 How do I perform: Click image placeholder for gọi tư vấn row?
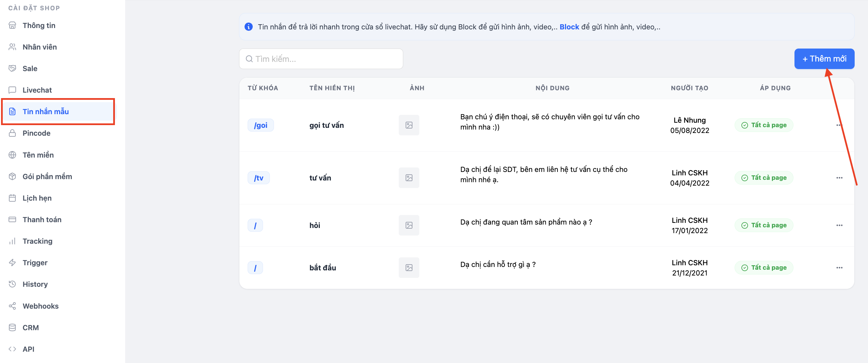point(409,125)
